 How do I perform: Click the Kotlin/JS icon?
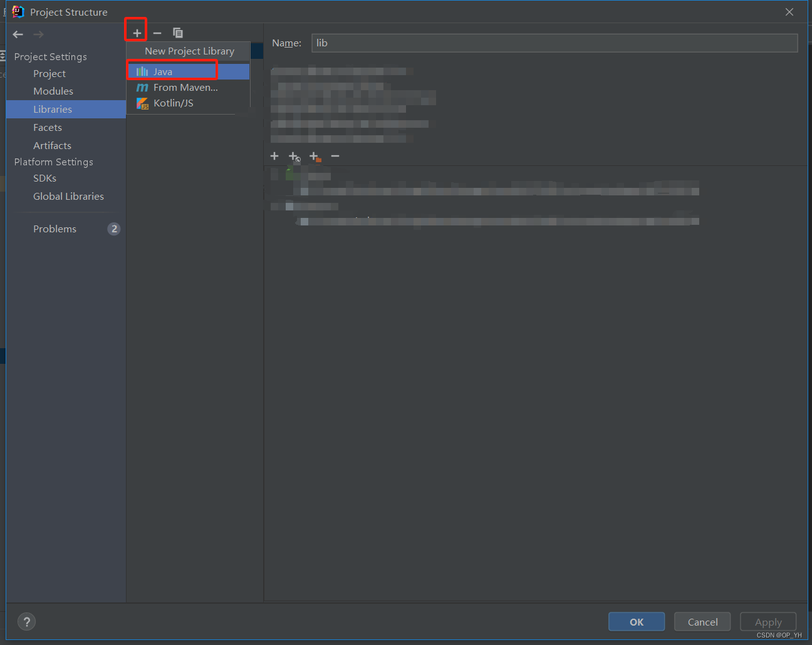[142, 103]
